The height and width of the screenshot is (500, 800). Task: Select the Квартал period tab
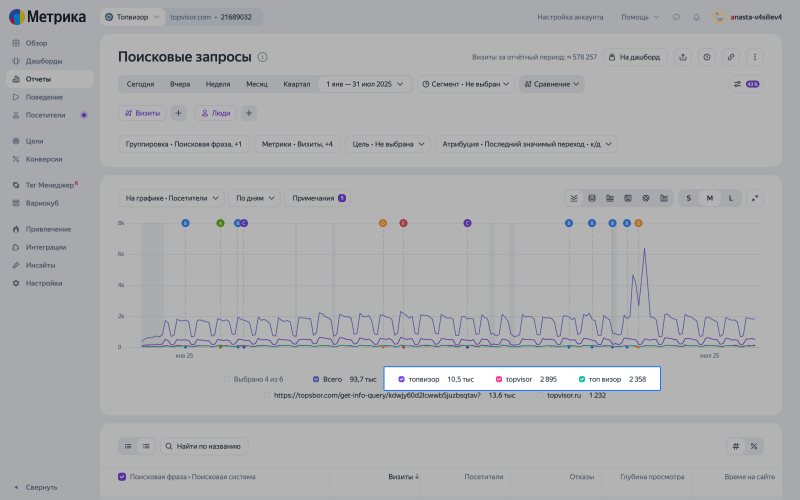[x=297, y=84]
